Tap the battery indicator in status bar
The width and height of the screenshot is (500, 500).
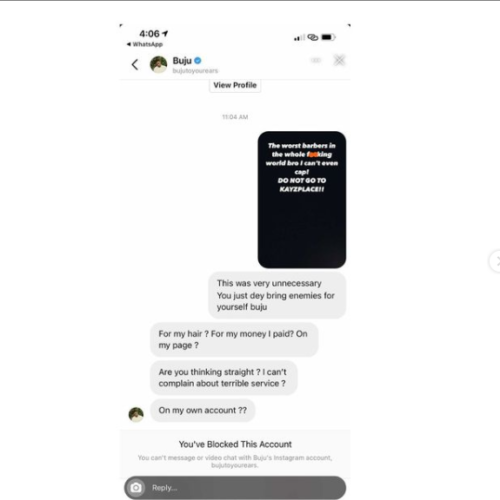328,37
